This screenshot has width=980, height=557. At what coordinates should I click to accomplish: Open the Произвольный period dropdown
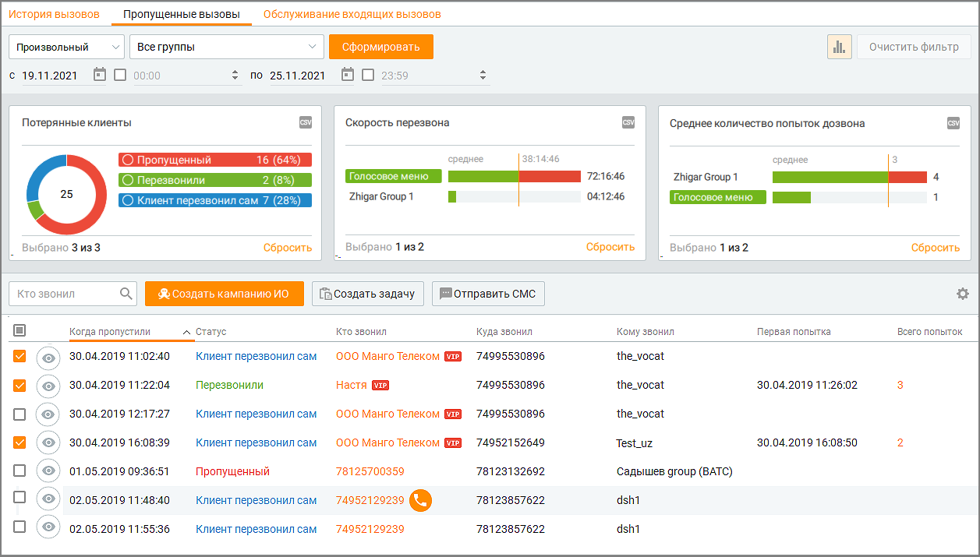point(66,47)
